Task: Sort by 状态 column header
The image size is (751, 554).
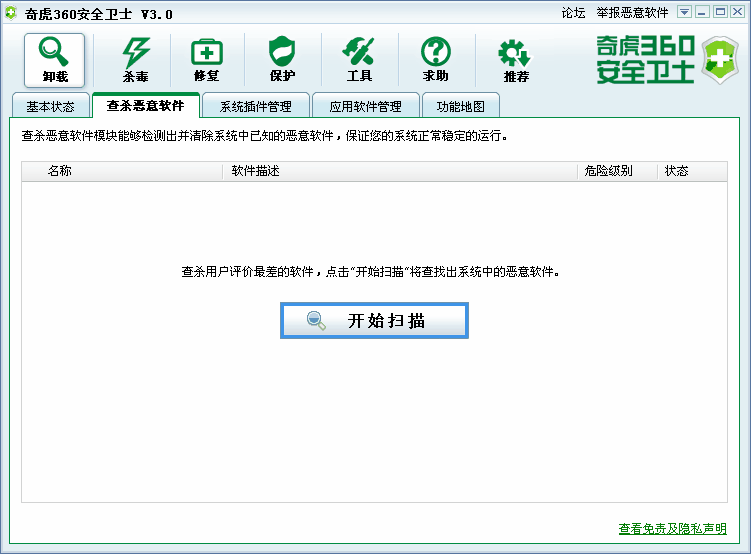Action: click(x=692, y=171)
